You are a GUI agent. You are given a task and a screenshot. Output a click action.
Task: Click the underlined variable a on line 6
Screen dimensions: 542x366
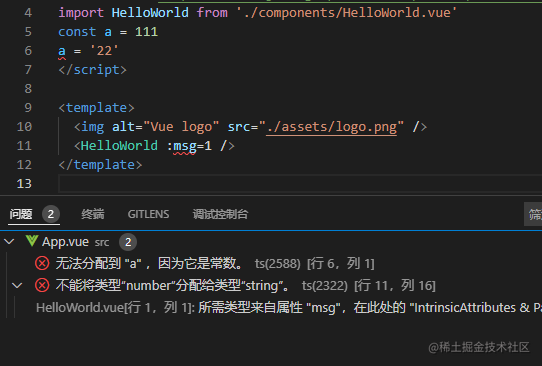coord(62,51)
